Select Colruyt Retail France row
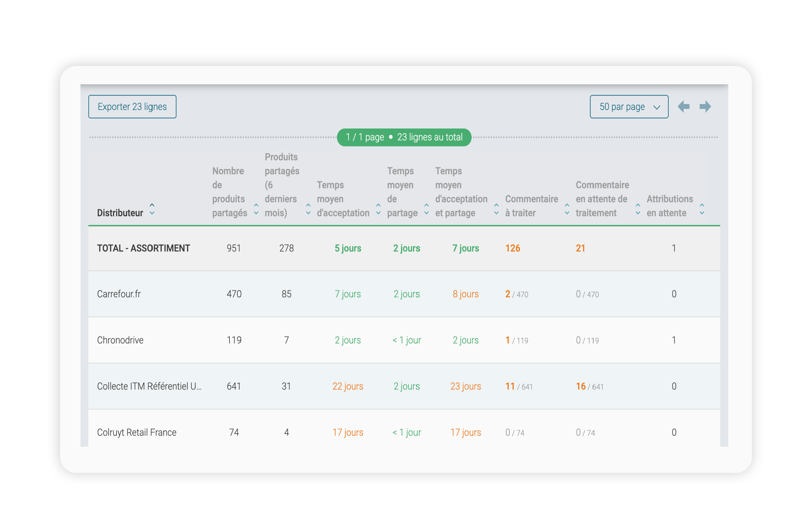812x531 pixels. pos(404,428)
